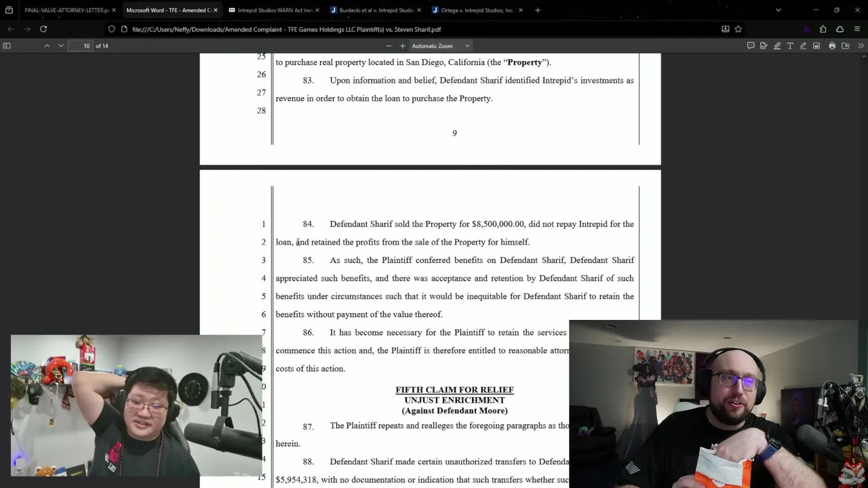Toggle the PDF viewer sidebar
The width and height of the screenshot is (868, 488).
7,46
